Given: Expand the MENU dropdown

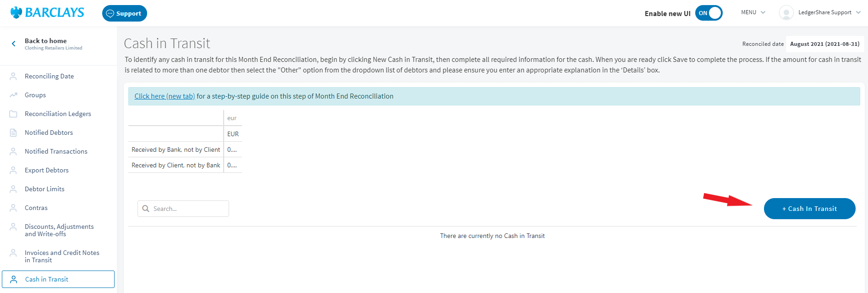Looking at the screenshot, I should tap(753, 12).
